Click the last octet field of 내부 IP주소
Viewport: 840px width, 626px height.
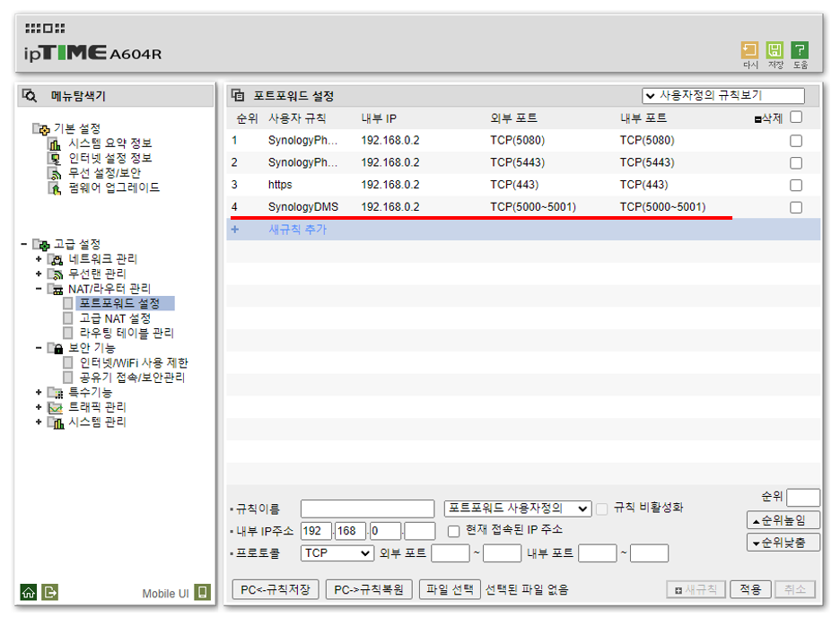tap(419, 531)
